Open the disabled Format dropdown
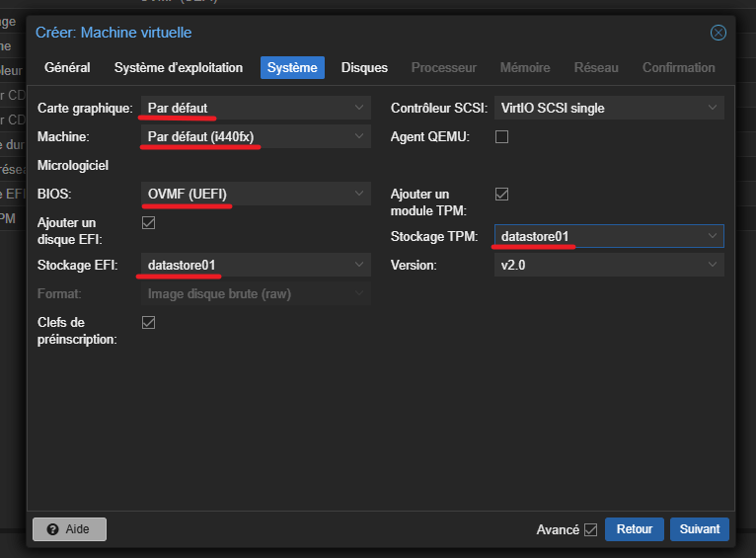This screenshot has height=558, width=756. click(256, 293)
